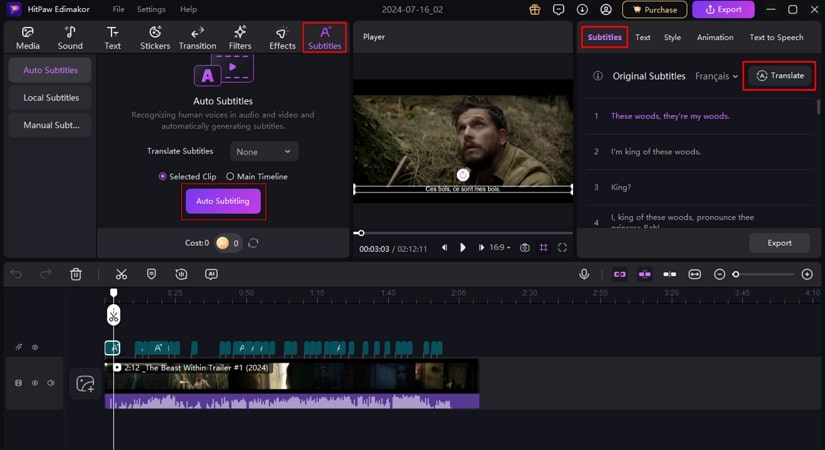Open the speed adjustment icon in timeline toolbar
This screenshot has width=825, height=450.
[x=181, y=274]
